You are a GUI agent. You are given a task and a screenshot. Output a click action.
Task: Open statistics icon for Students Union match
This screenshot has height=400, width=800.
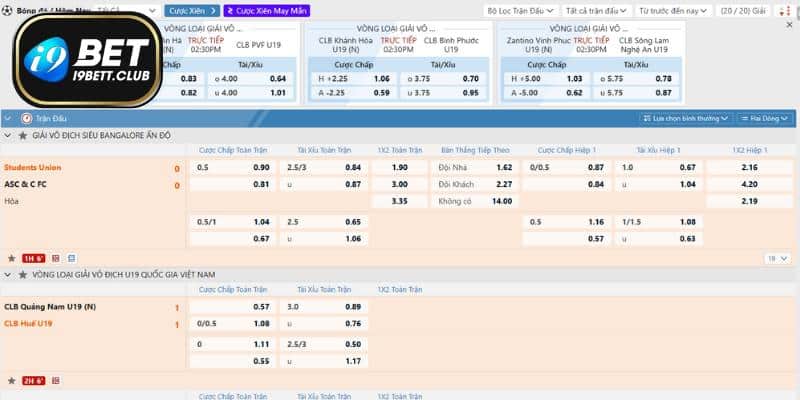coord(56,259)
